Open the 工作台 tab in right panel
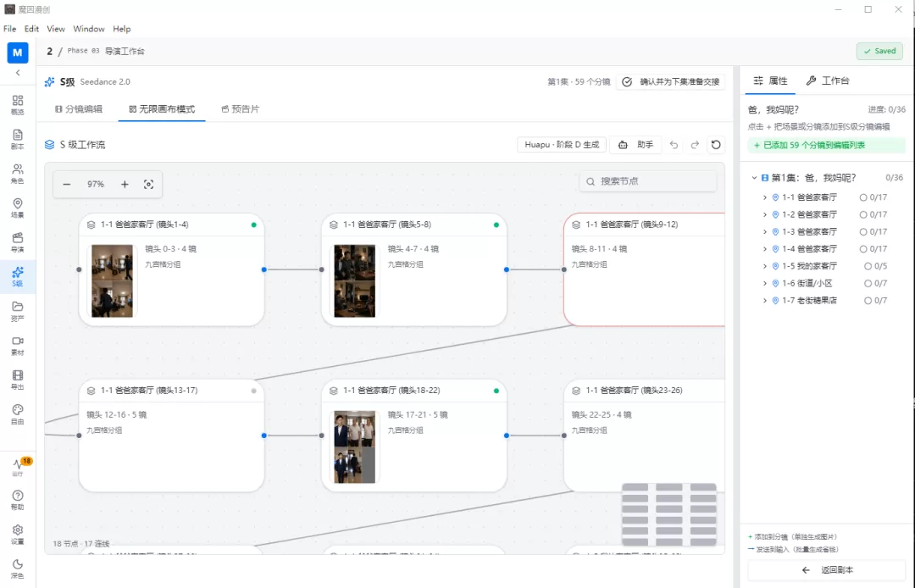The width and height of the screenshot is (915, 588). click(828, 80)
